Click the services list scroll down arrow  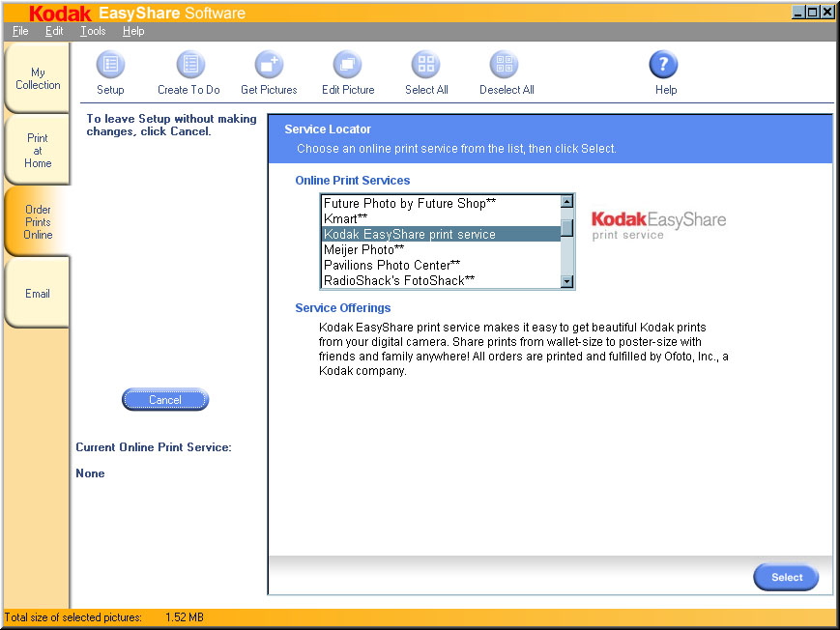pos(567,281)
